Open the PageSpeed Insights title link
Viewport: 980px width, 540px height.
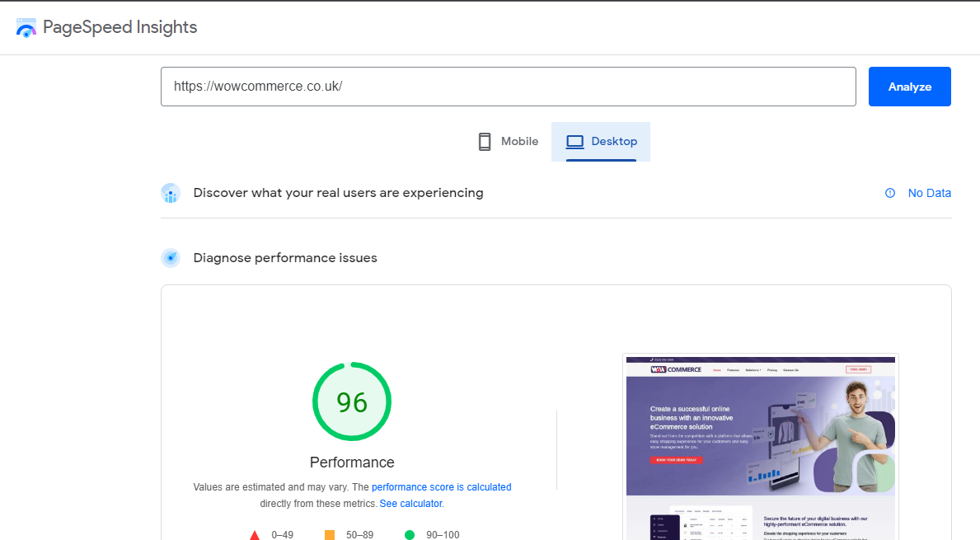click(x=120, y=27)
